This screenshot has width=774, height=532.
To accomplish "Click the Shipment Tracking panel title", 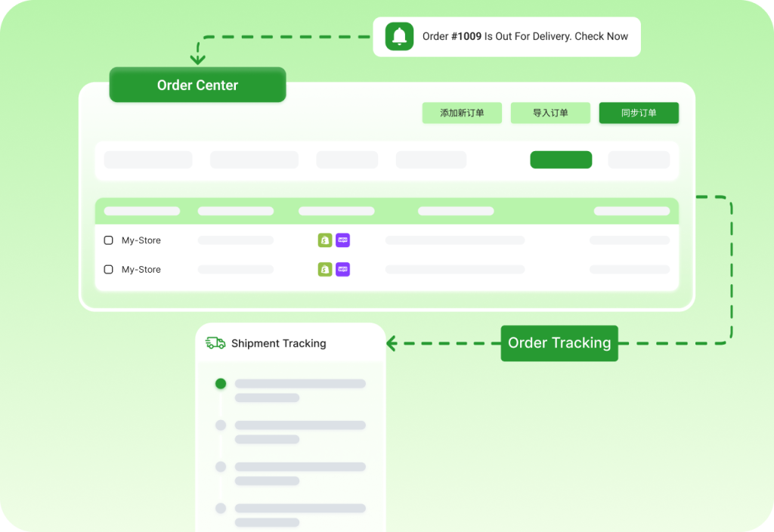I will click(x=278, y=343).
